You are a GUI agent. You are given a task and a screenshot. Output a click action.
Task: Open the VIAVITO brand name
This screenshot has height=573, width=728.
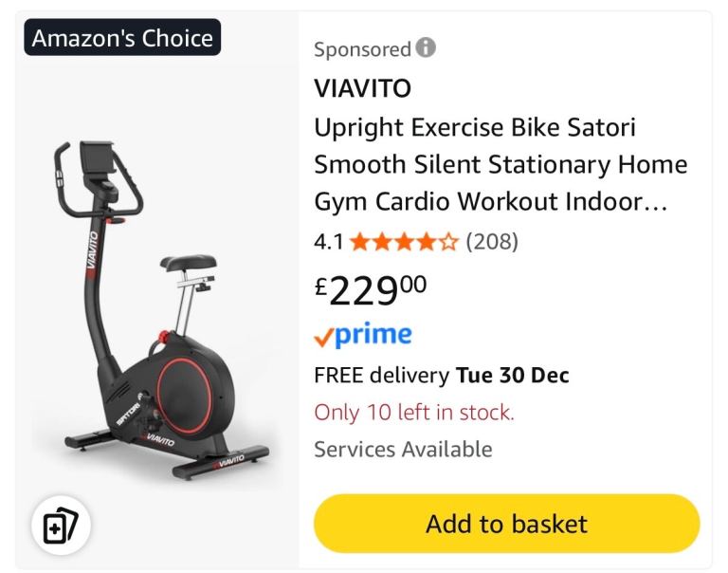coord(363,88)
